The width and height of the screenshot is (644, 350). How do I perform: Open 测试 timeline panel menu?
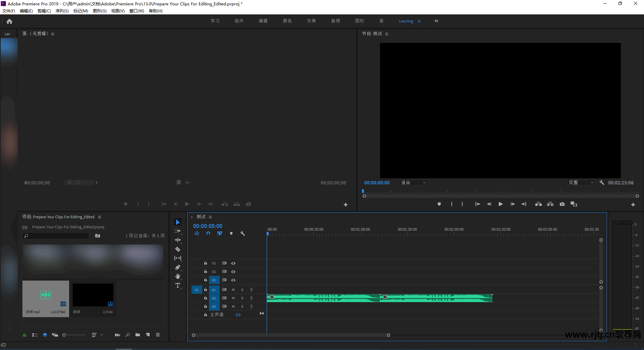point(210,217)
